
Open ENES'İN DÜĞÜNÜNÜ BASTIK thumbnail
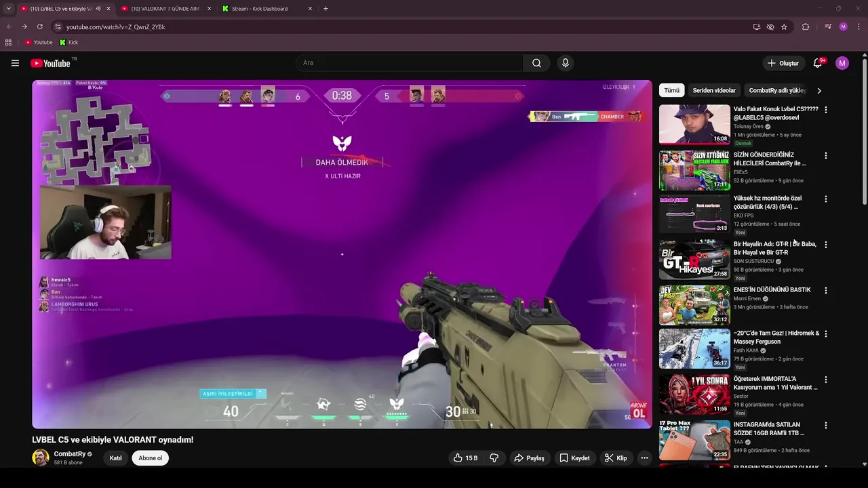(x=694, y=305)
